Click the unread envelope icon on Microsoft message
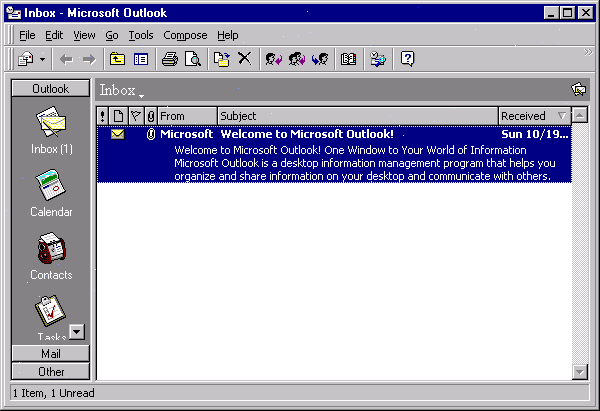Viewport: 600px width, 411px height. [118, 134]
